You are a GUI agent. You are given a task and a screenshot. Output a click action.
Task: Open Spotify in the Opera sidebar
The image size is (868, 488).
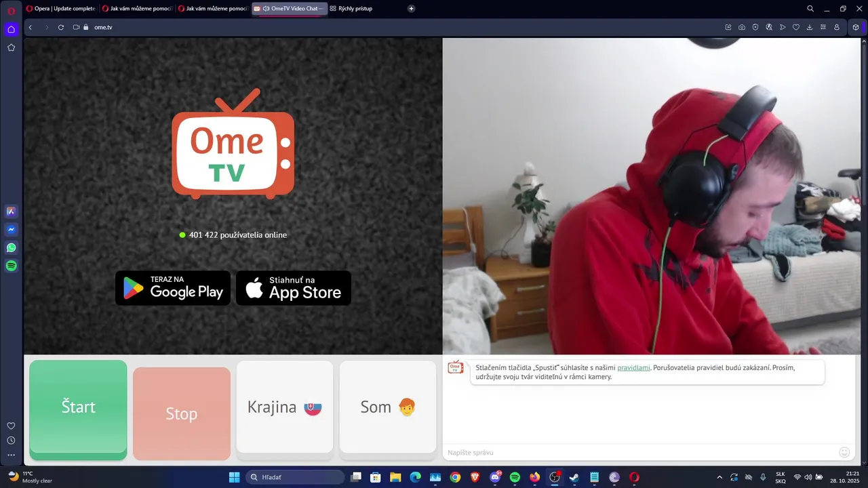click(x=11, y=266)
